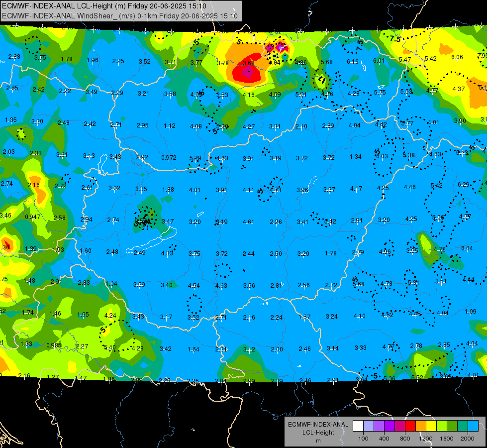Click the grid value 6.01
Viewport: 487px width, 448px height.
[379, 61]
